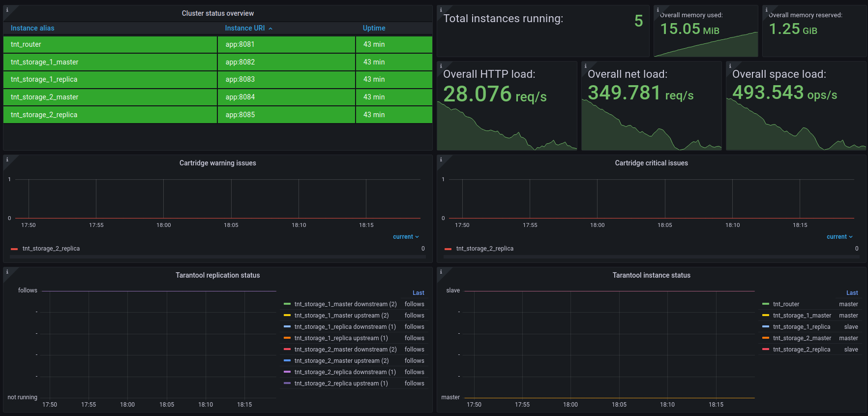Sort table by Instance alias column

tap(32, 28)
